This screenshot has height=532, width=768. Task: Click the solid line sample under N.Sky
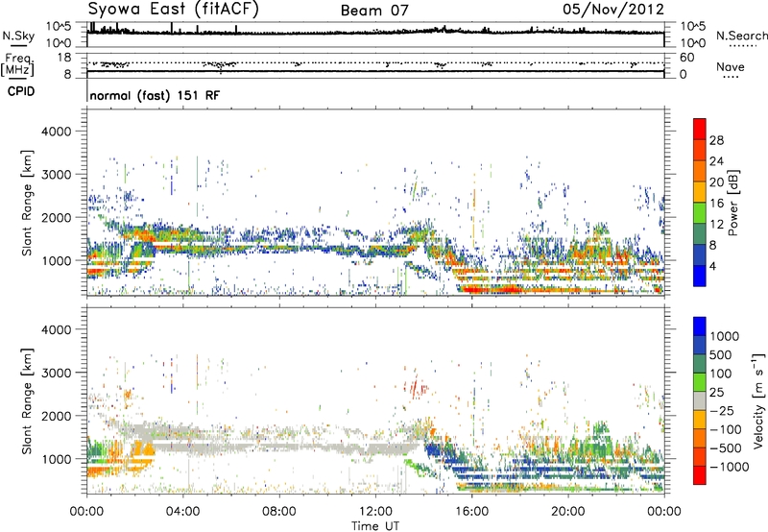pos(18,45)
